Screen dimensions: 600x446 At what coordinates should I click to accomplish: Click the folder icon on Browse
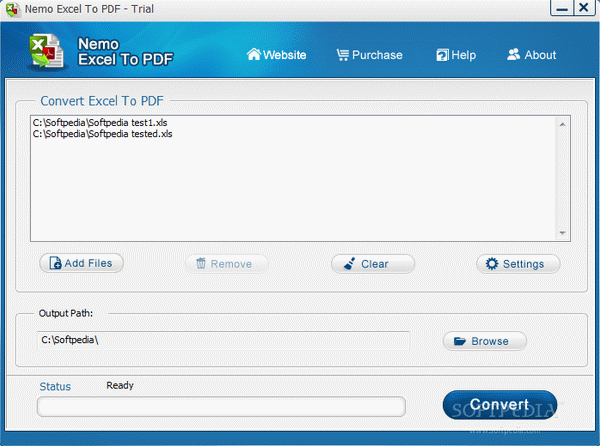click(x=460, y=341)
